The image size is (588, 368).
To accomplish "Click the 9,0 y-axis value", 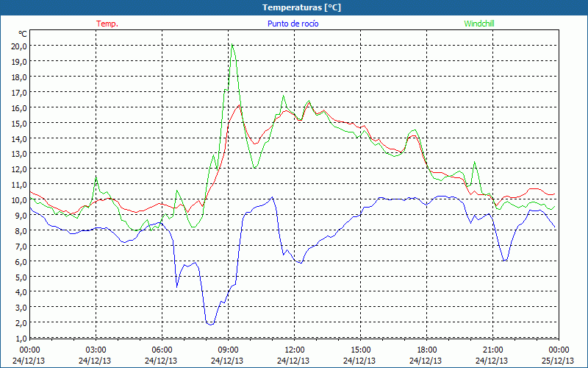I will 21,215.
